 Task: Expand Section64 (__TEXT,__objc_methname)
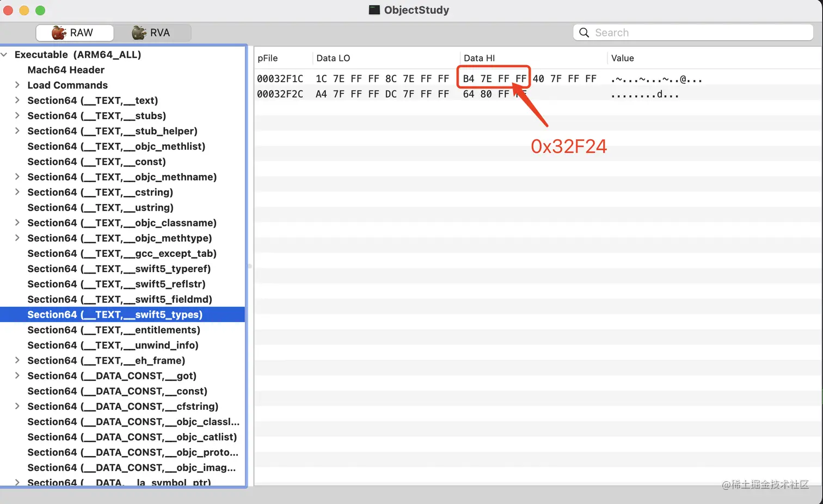coord(17,177)
